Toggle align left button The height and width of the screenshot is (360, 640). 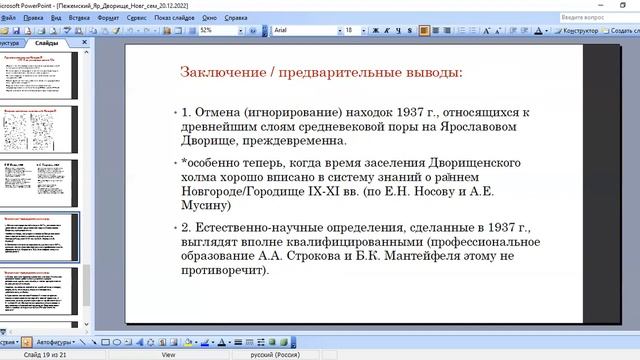[424, 31]
